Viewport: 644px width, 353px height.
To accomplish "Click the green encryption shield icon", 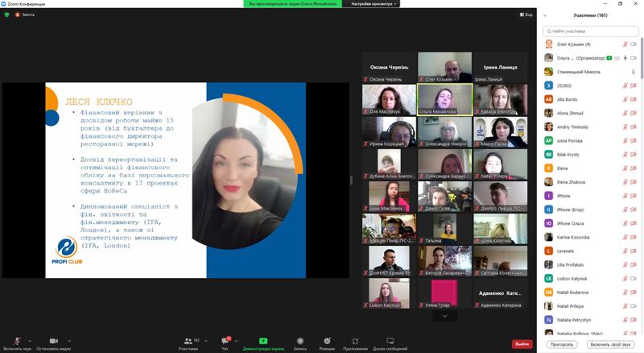I will point(6,15).
